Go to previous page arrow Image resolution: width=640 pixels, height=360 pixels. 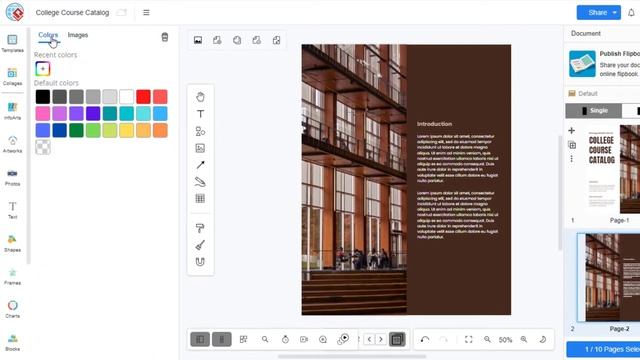[369, 339]
